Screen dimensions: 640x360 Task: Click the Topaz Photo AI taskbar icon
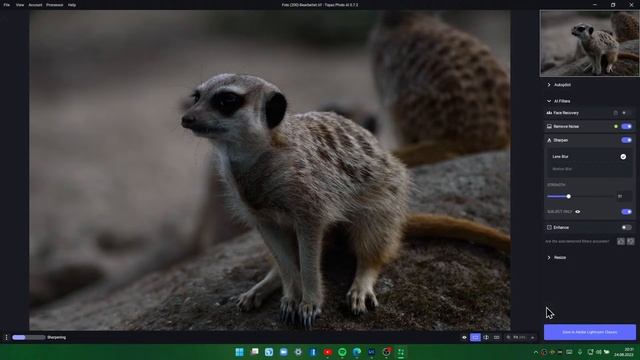(x=401, y=352)
